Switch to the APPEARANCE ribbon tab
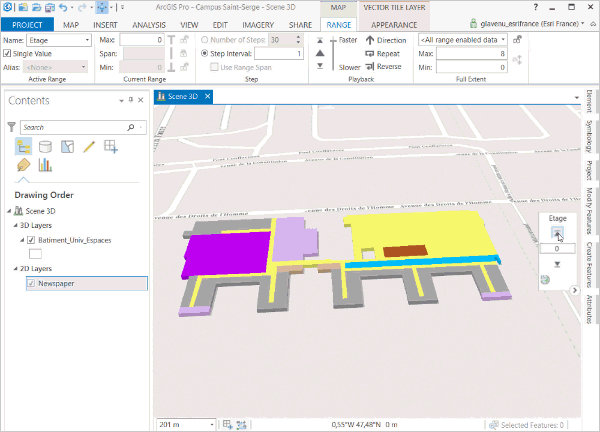This screenshot has width=600, height=432. point(394,25)
